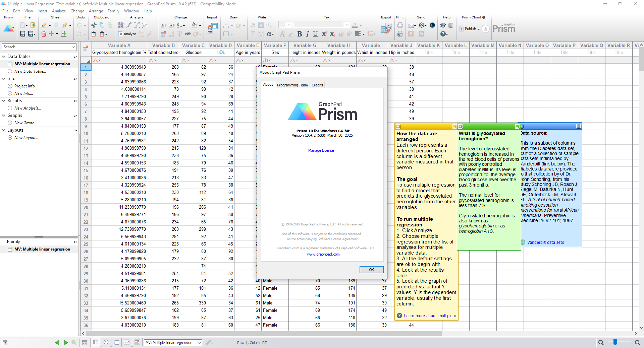Collapse the Graphs section in navigator
Screen dimensions: 644x348
pyautogui.click(x=4, y=115)
